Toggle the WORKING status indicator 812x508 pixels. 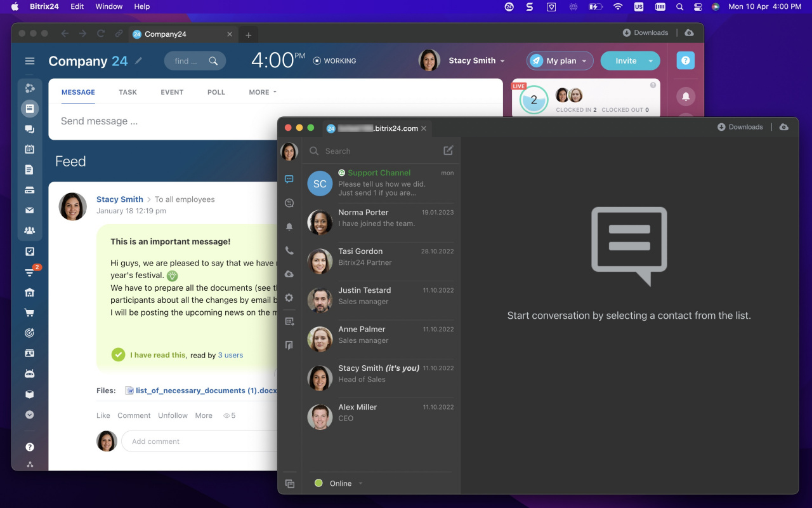tap(335, 61)
